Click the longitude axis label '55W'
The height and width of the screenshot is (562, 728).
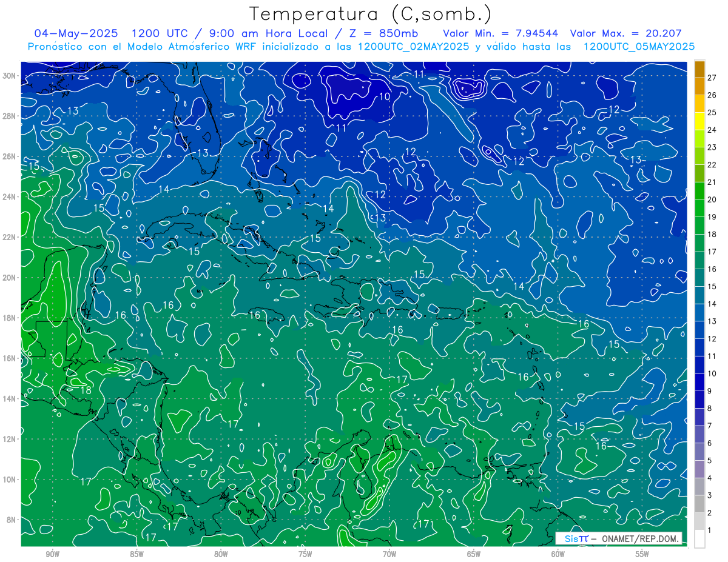point(642,555)
